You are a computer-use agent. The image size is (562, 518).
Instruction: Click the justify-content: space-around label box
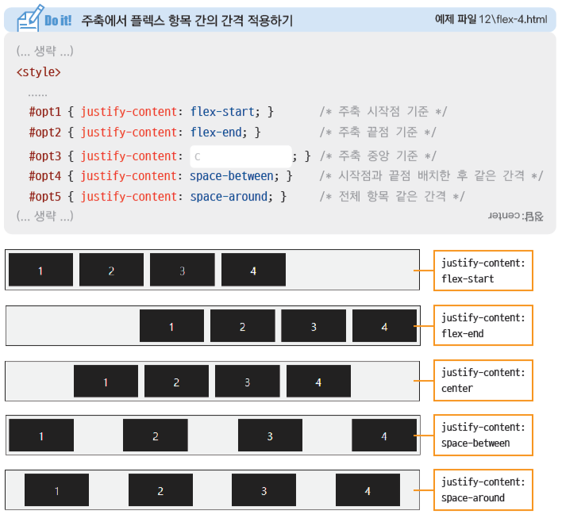point(483,490)
